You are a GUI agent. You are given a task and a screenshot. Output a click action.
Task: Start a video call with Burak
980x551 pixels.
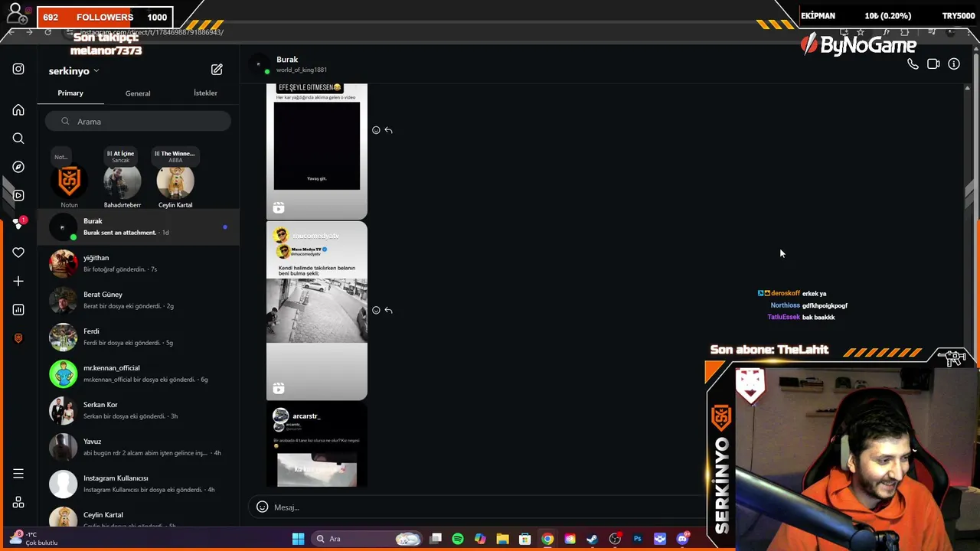[x=933, y=64]
